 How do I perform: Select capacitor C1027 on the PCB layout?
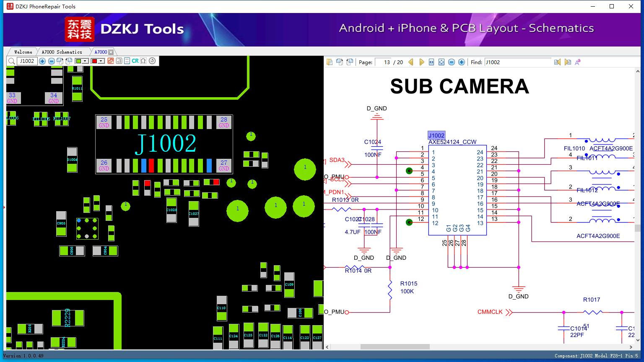194,214
